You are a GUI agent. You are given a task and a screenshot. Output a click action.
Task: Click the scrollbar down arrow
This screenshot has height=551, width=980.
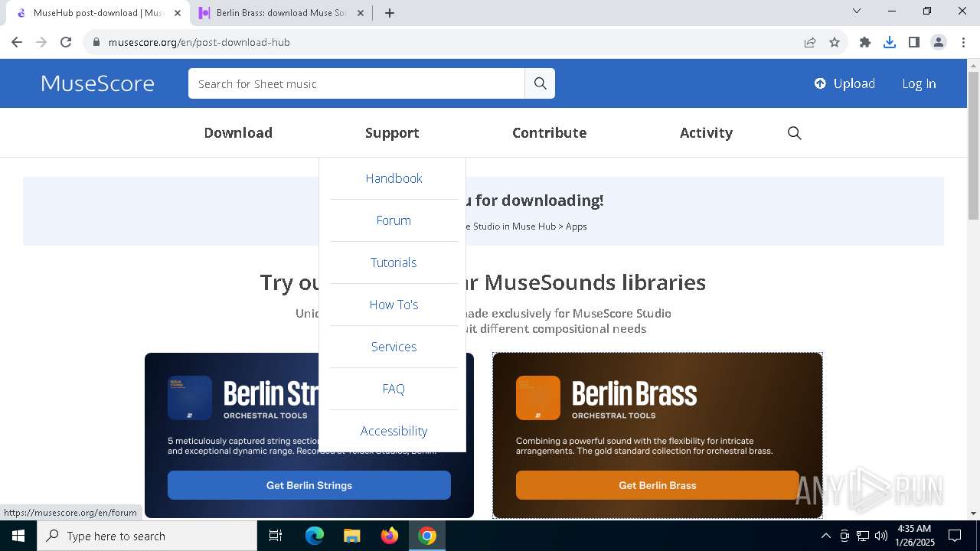click(x=973, y=514)
